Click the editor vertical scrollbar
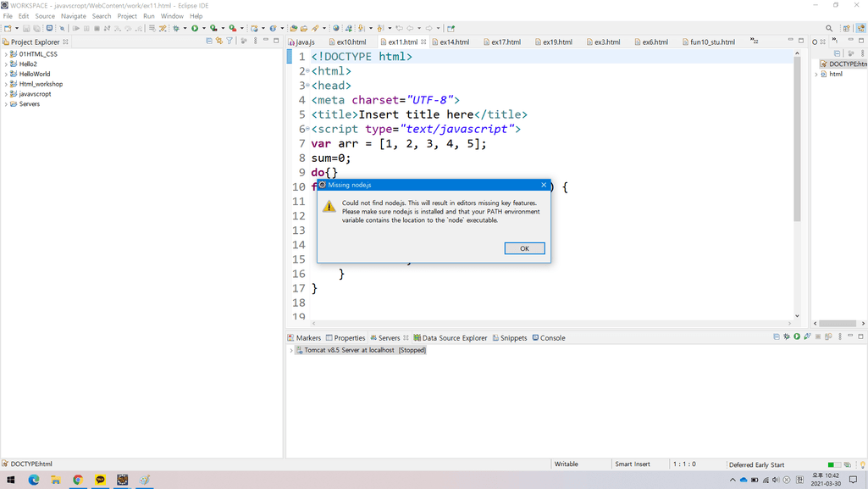 pos(797,138)
